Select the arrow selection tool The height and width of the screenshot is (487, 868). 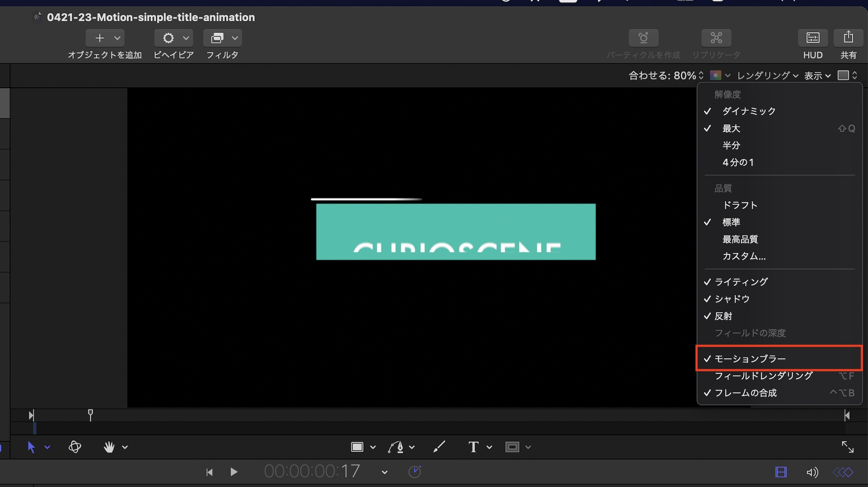pyautogui.click(x=31, y=447)
